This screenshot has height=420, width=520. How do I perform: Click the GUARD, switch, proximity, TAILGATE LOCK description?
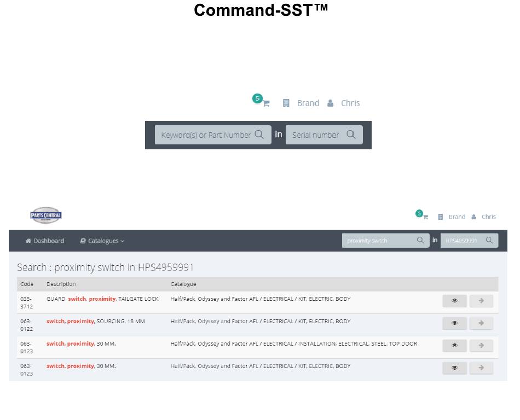point(102,299)
